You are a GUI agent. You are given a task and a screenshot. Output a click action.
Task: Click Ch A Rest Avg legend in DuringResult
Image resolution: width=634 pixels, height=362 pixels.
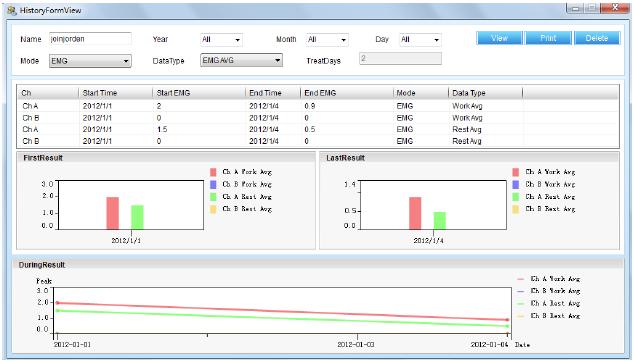[x=549, y=303]
